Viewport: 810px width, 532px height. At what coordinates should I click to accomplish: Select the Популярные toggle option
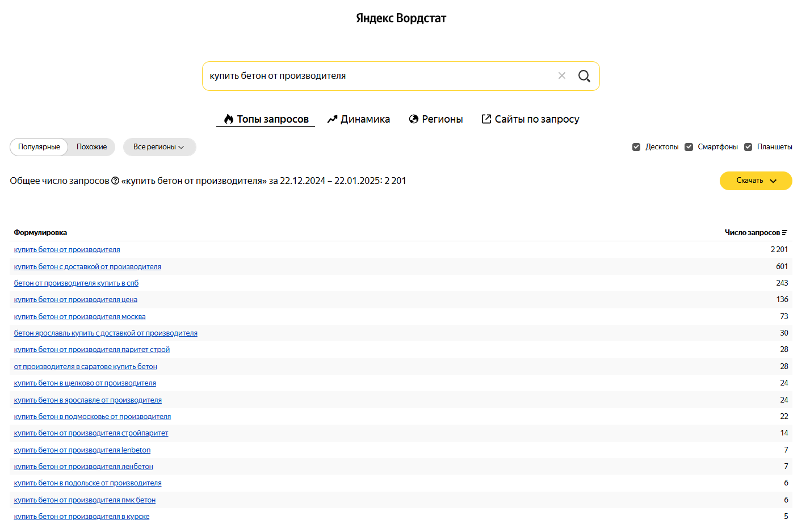pos(39,147)
